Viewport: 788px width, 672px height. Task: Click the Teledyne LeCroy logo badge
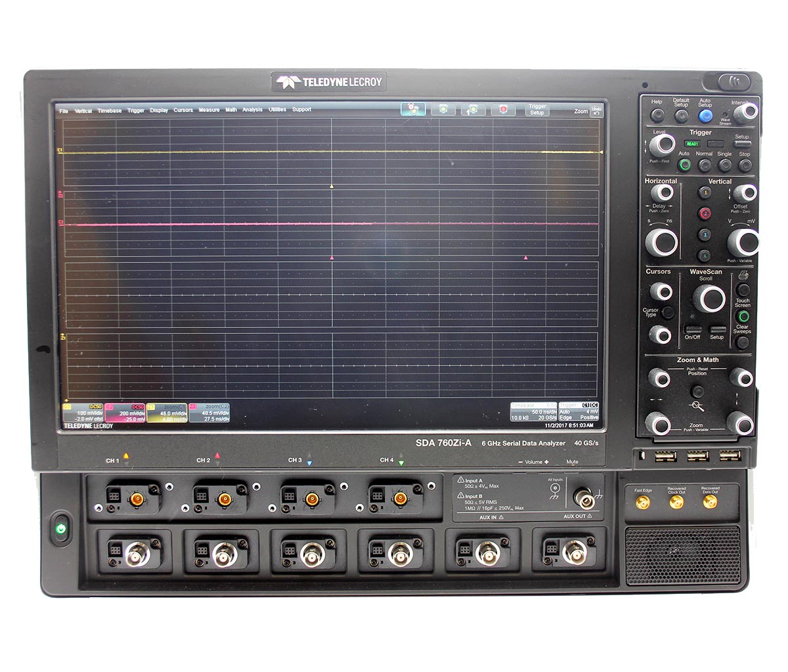(329, 82)
